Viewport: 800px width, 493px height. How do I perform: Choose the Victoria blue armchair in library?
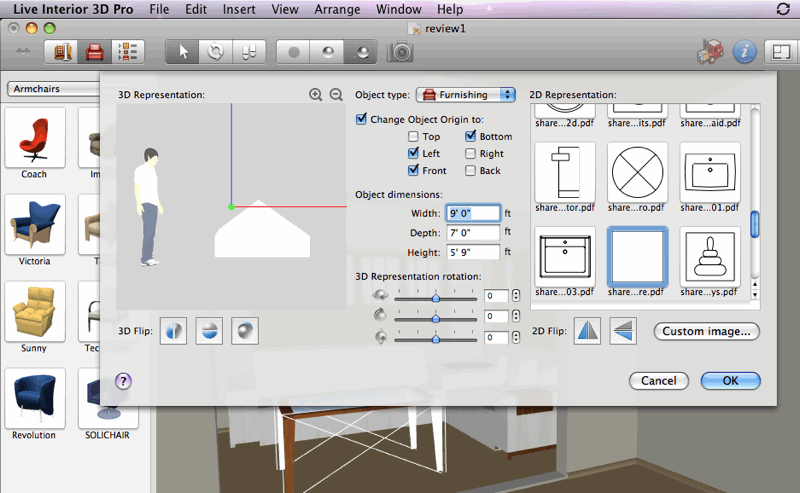coord(35,225)
